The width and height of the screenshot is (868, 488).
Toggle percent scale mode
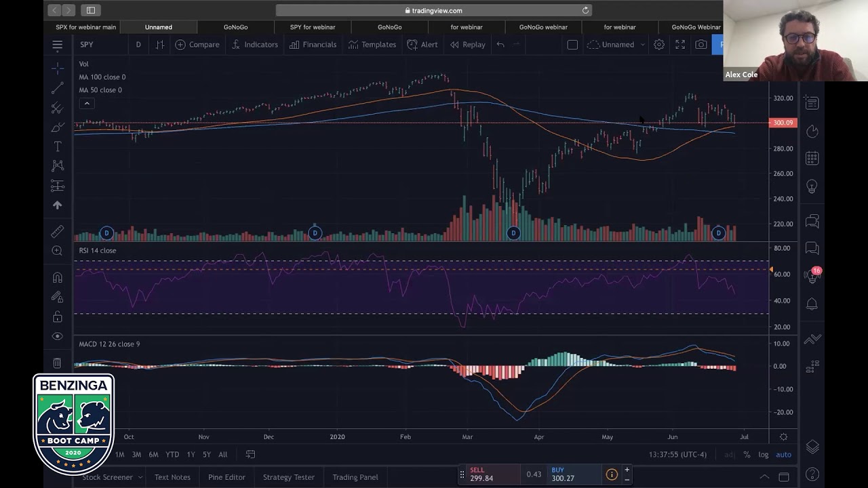click(x=747, y=455)
